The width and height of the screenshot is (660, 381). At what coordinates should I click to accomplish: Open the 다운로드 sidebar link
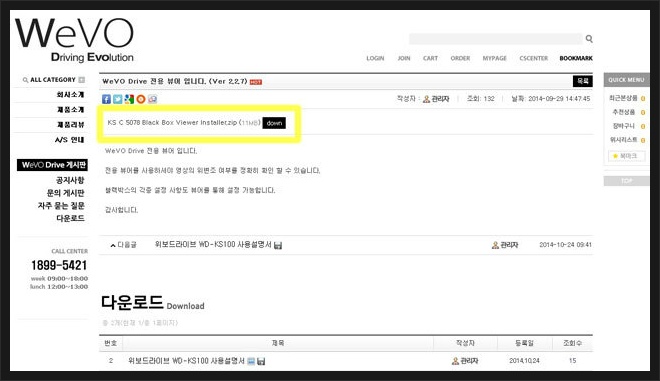(x=70, y=218)
